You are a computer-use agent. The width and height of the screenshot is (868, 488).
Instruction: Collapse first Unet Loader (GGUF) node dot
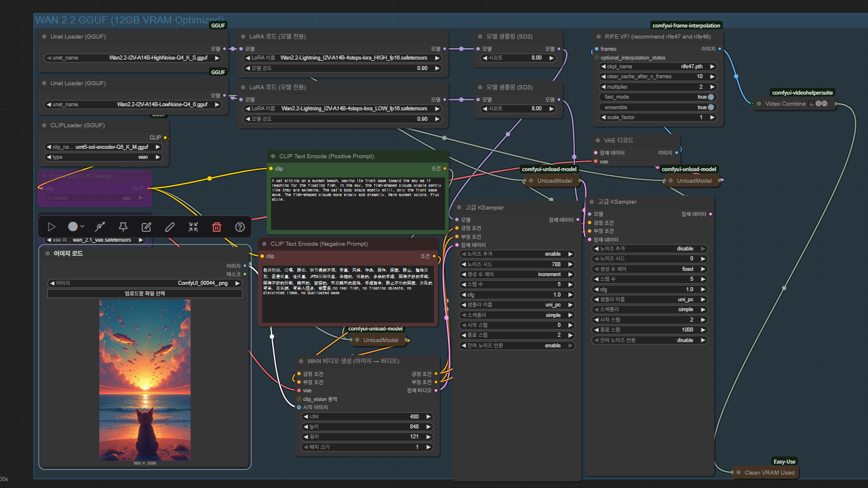44,36
